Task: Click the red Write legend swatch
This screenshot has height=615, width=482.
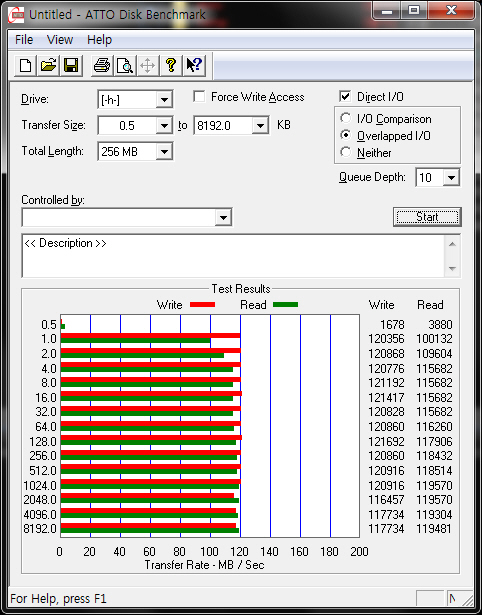Action: tap(202, 305)
